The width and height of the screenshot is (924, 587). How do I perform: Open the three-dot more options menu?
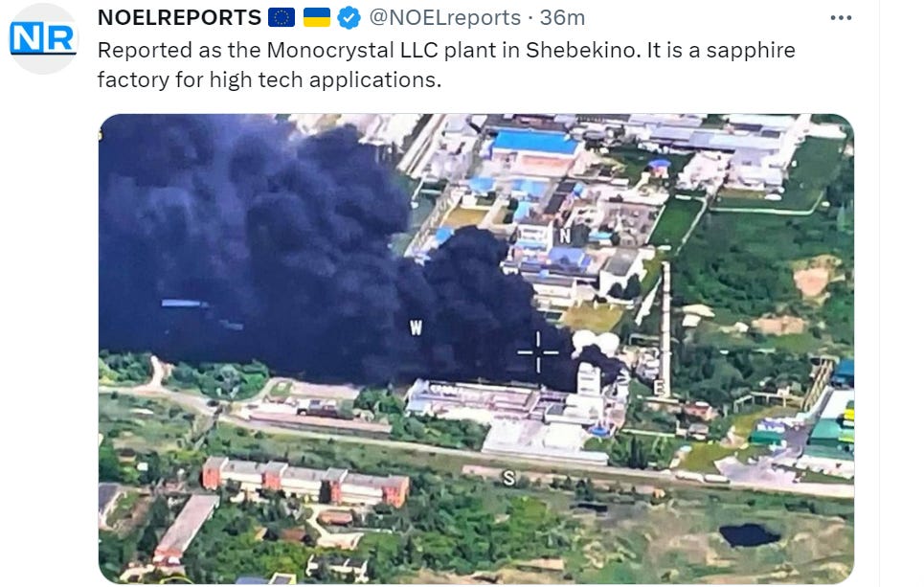(841, 17)
